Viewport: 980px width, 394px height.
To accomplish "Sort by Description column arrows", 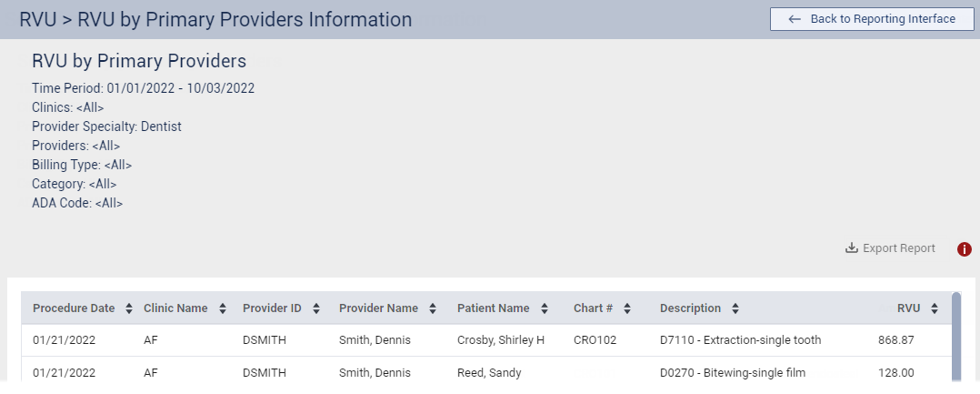I will pyautogui.click(x=735, y=308).
